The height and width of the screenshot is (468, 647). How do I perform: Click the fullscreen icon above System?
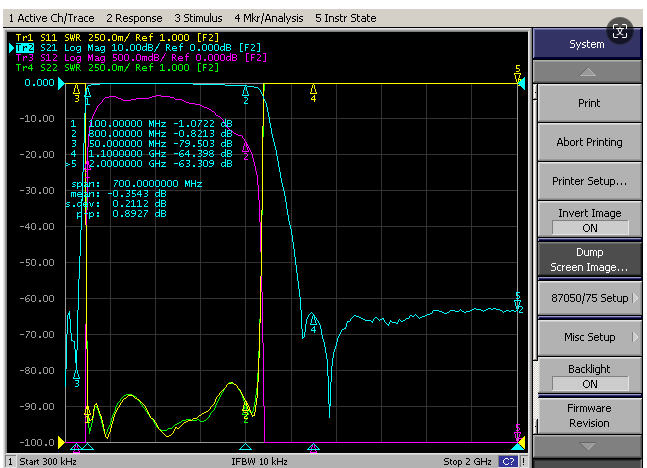pyautogui.click(x=619, y=31)
